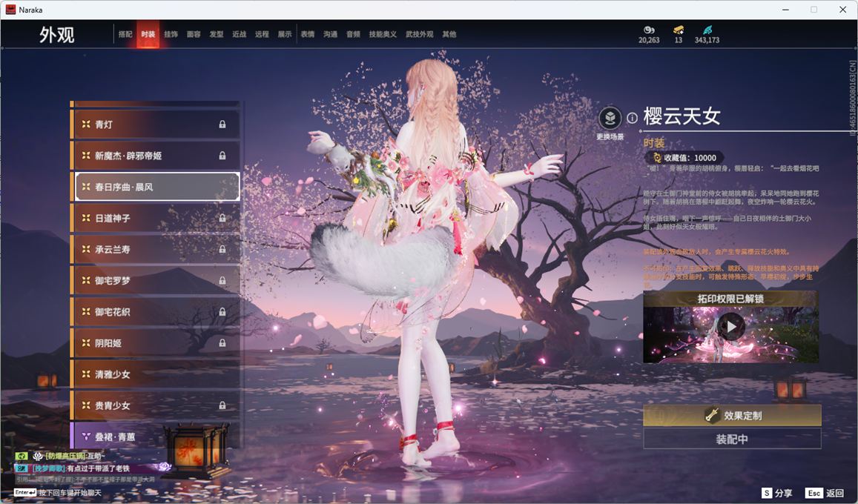This screenshot has width=858, height=504.
Task: Click the lock icon on 日道神子 row
Action: pos(222,218)
